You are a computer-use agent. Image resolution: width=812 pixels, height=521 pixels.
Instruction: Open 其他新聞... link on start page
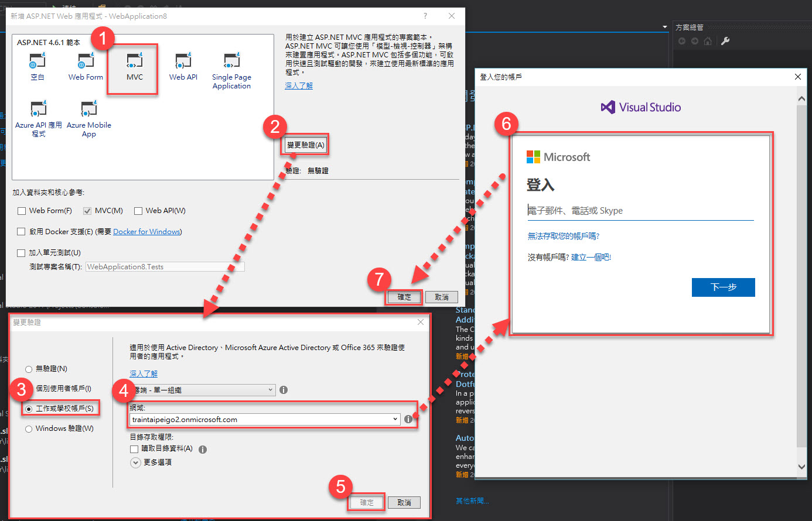[x=472, y=501]
